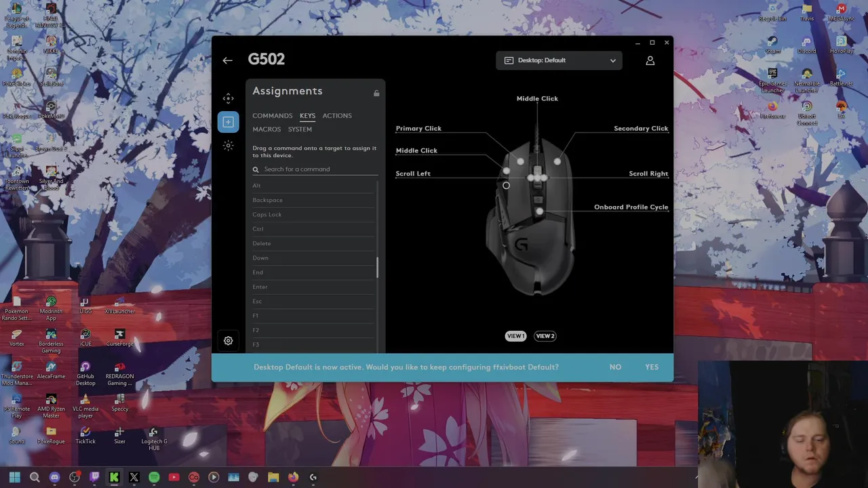Open League of Legends desktop shortcut

pyautogui.click(x=17, y=16)
